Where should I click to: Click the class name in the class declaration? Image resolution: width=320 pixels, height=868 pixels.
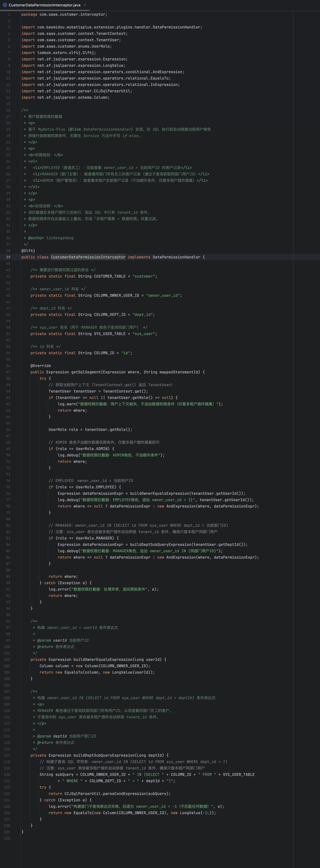point(88,257)
